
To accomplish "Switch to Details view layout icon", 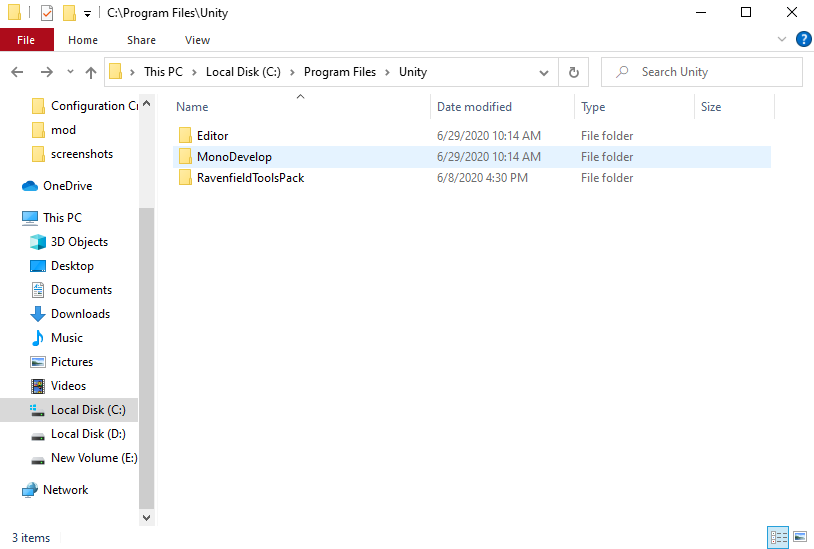I will 778,537.
